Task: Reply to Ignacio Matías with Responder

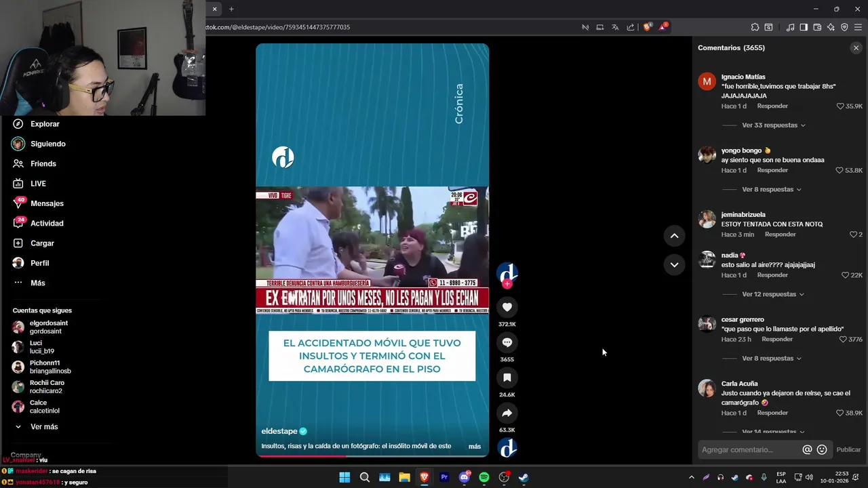Action: coord(772,106)
